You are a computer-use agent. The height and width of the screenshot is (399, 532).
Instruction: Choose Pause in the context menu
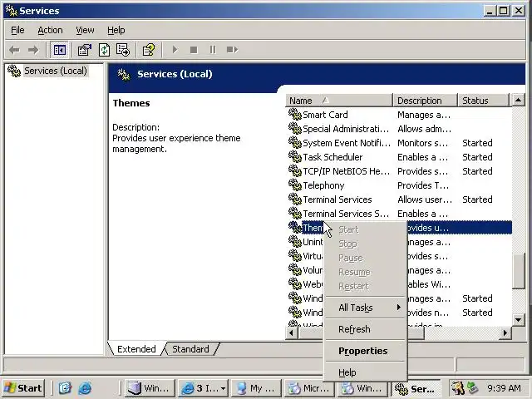(x=366, y=259)
